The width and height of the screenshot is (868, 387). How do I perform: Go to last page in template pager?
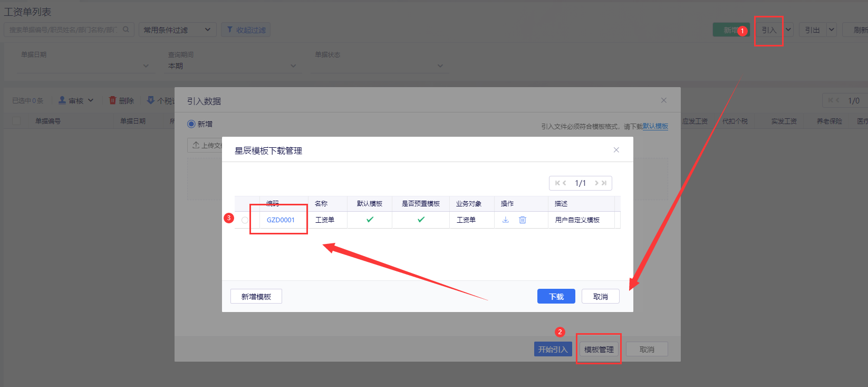[x=604, y=183]
